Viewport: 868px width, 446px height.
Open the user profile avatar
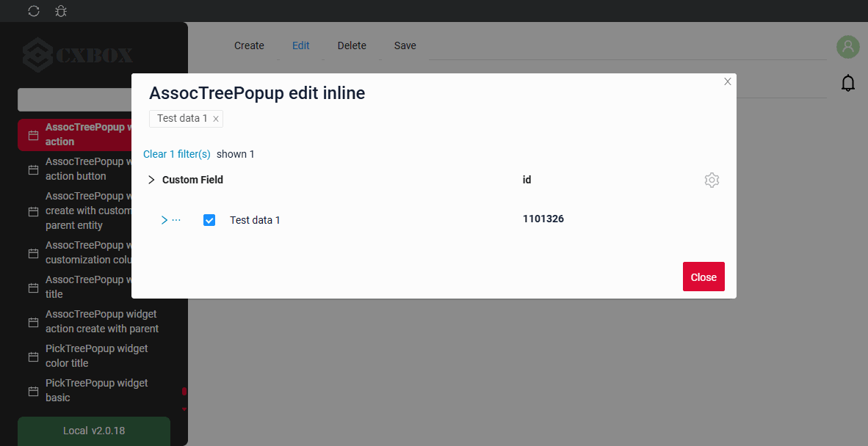848,47
